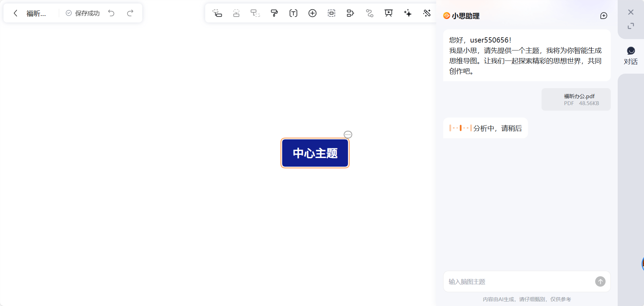
Task: Start a new chat in 小思助理
Action: tap(603, 16)
